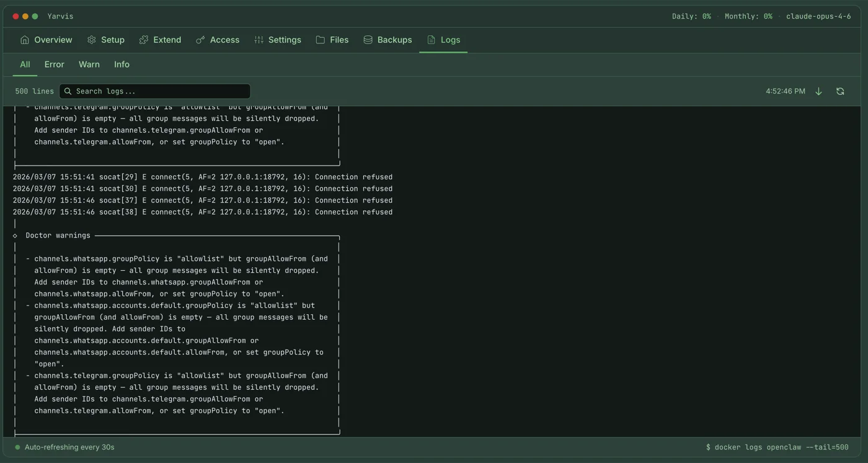Screen dimensions: 868x463
Task: Click the Logs document icon
Action: point(432,40)
